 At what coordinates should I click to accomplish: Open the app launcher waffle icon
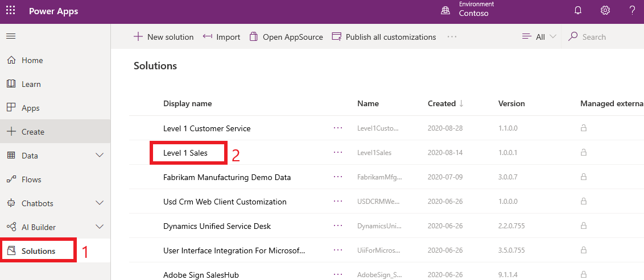pyautogui.click(x=11, y=11)
